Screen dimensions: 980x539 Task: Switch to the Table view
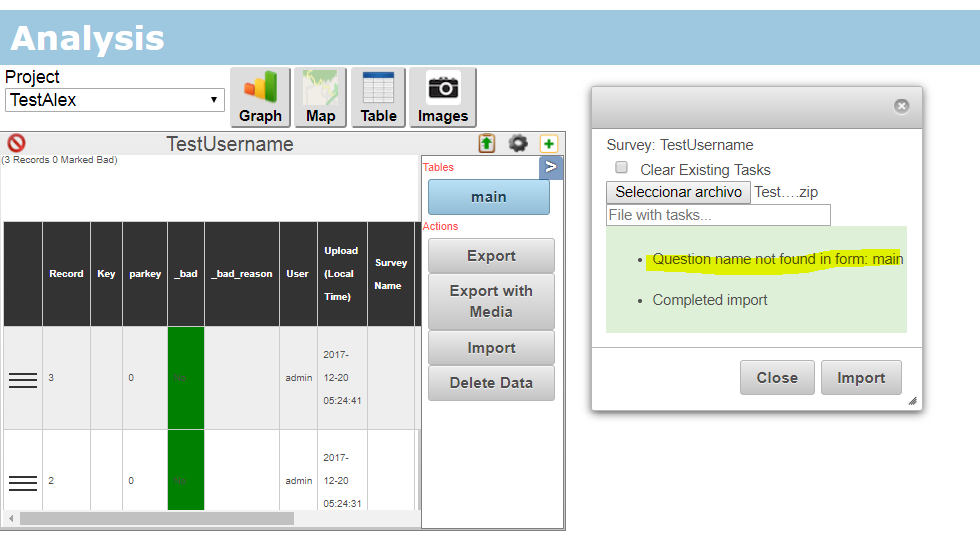[x=378, y=98]
